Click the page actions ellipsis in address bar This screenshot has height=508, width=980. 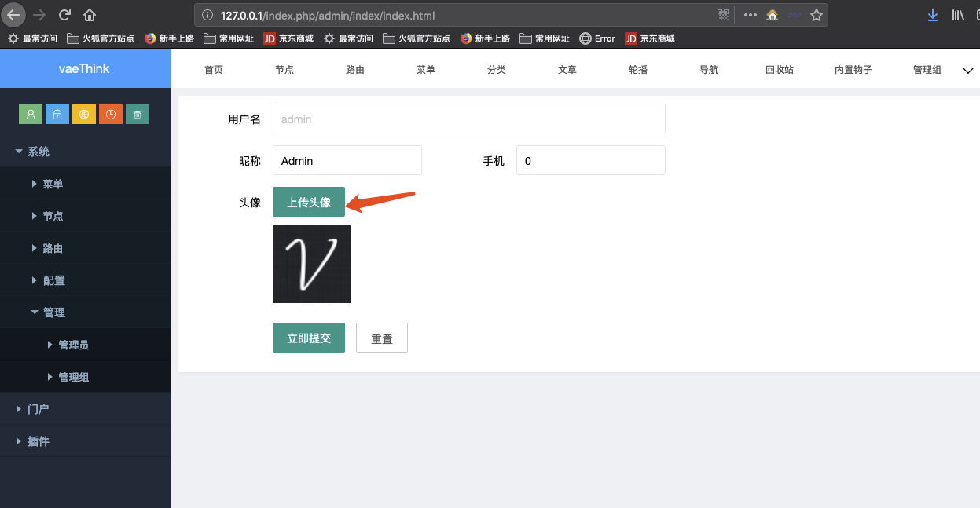click(x=749, y=14)
